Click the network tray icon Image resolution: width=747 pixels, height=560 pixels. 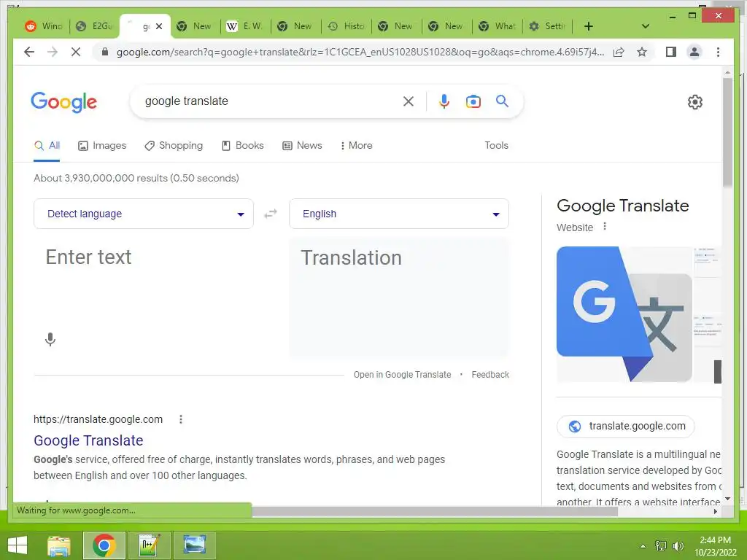point(661,545)
